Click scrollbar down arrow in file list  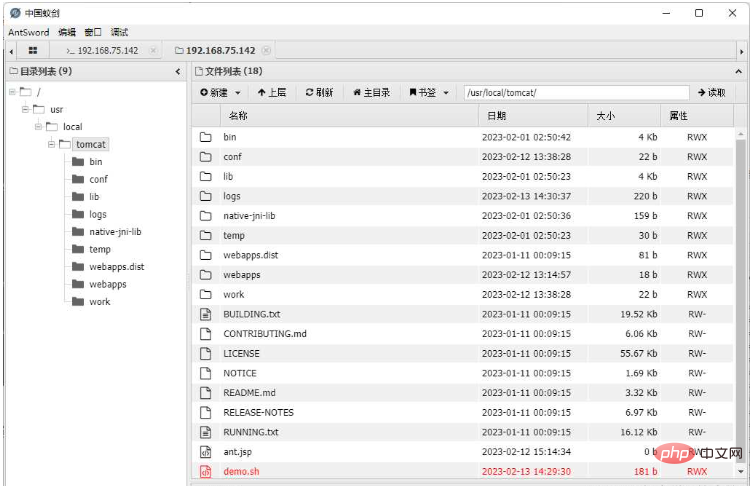[740, 472]
